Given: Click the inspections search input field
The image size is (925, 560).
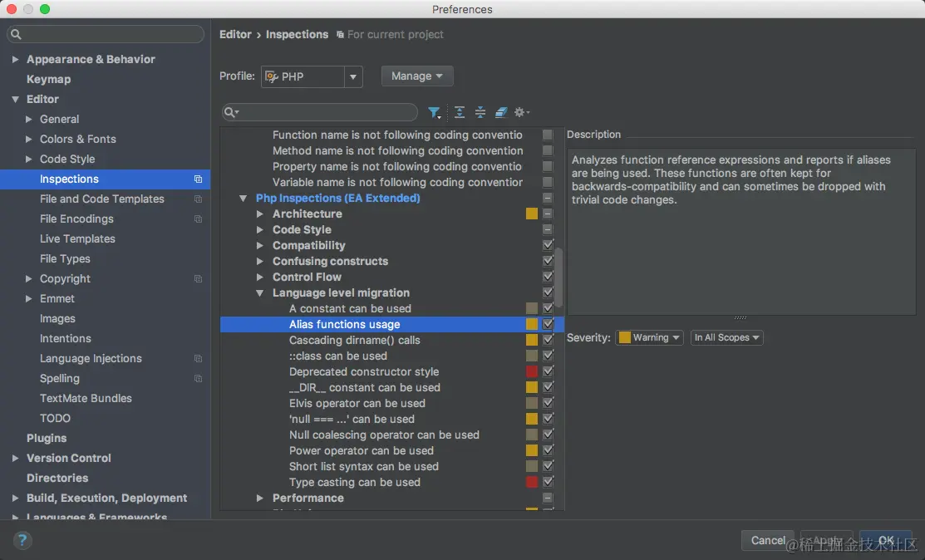Looking at the screenshot, I should click(x=320, y=112).
